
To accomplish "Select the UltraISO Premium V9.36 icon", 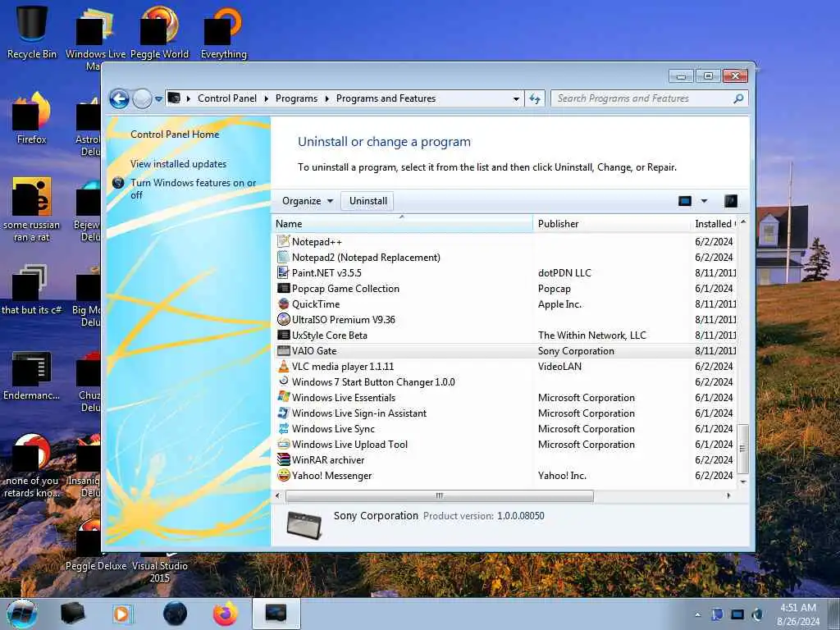I will [283, 319].
